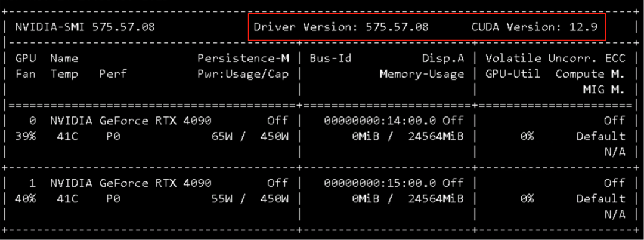Click the MIG M. header label
This screenshot has height=240, width=644.
tap(603, 90)
